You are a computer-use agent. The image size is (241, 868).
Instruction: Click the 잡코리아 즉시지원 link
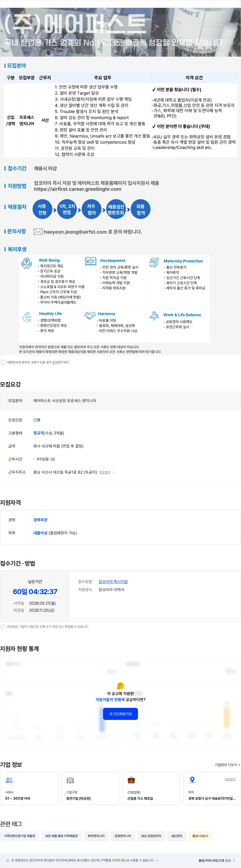coord(113,581)
